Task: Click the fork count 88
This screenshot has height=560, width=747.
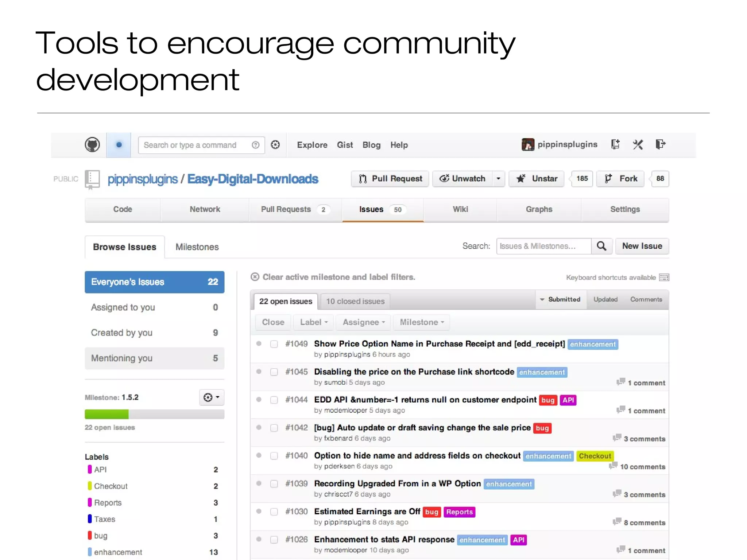Action: 660,179
